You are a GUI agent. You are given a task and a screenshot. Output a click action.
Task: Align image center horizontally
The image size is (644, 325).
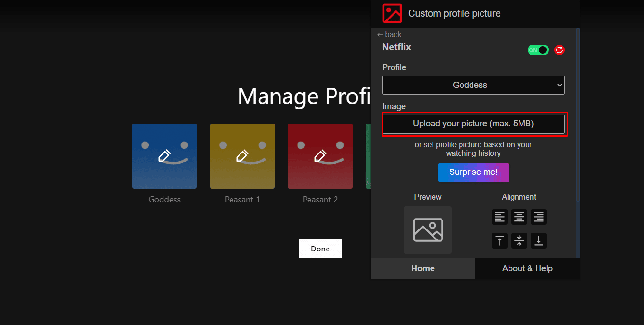click(519, 217)
